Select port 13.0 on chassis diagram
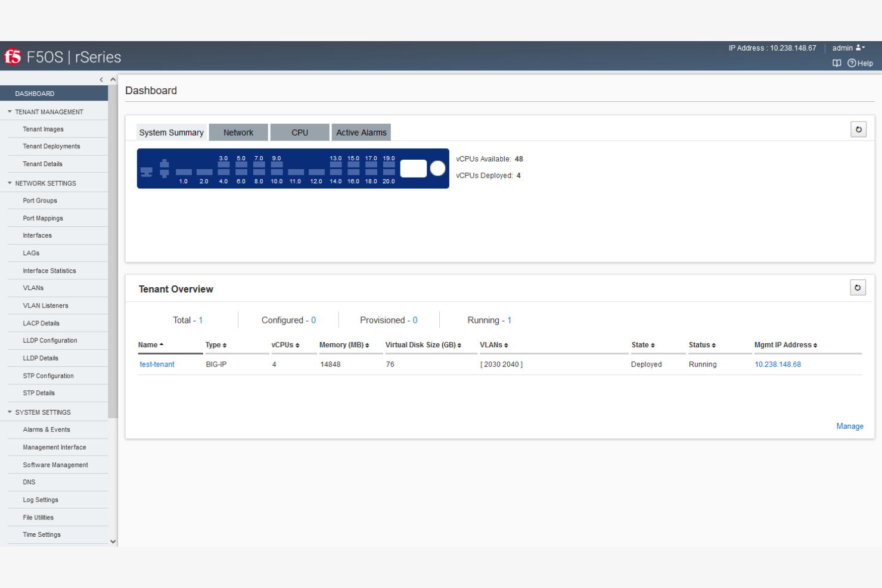 click(x=336, y=164)
